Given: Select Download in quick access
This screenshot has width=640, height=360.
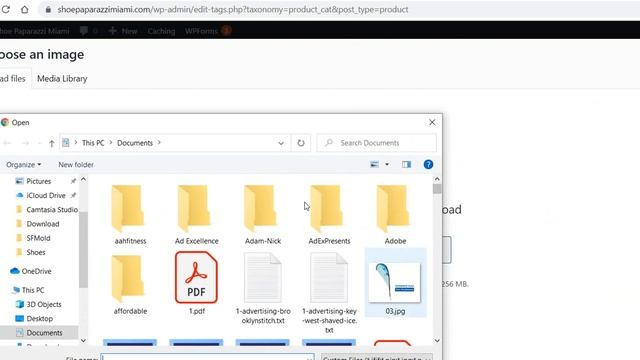Looking at the screenshot, I should (42, 224).
